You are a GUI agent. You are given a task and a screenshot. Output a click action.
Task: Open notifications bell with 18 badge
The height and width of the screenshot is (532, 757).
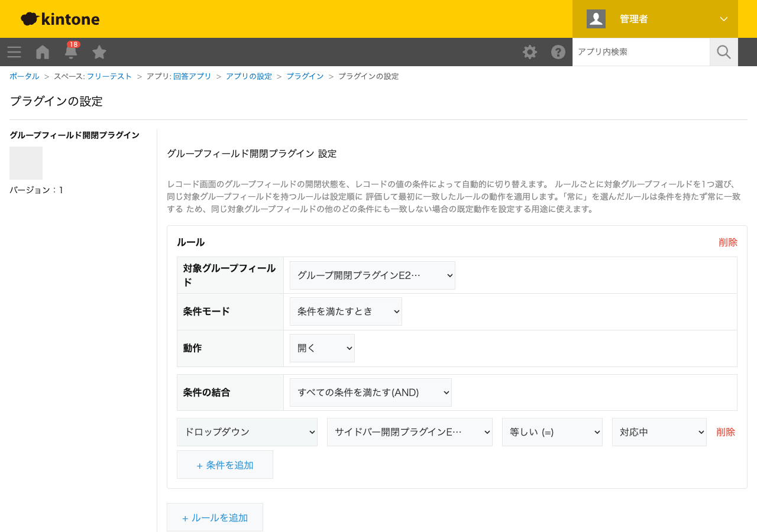pos(71,51)
